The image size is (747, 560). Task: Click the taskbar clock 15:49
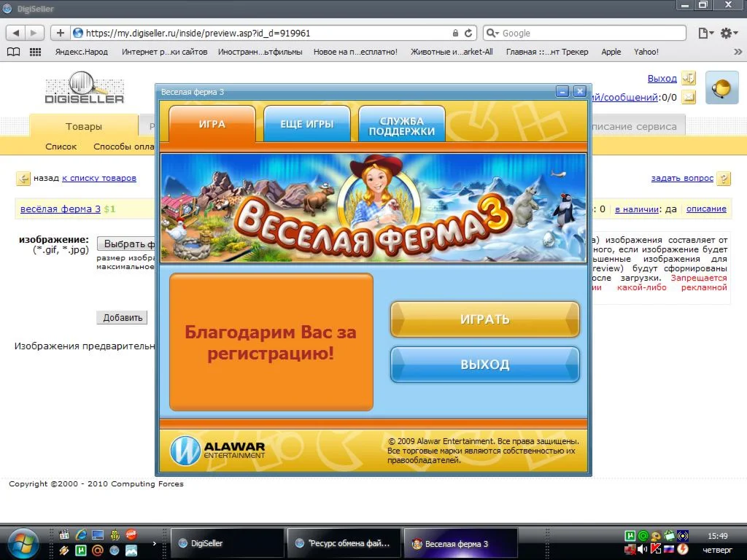click(x=717, y=536)
